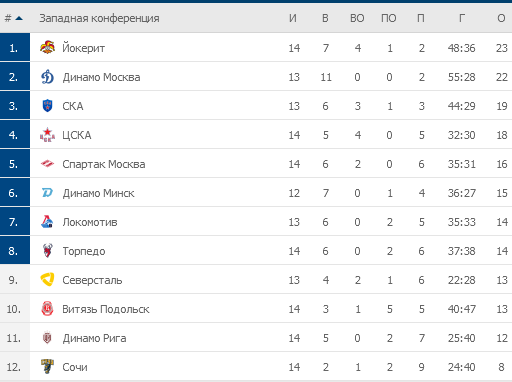
Task: Click the Динамо Рига team logo
Action: [47, 338]
